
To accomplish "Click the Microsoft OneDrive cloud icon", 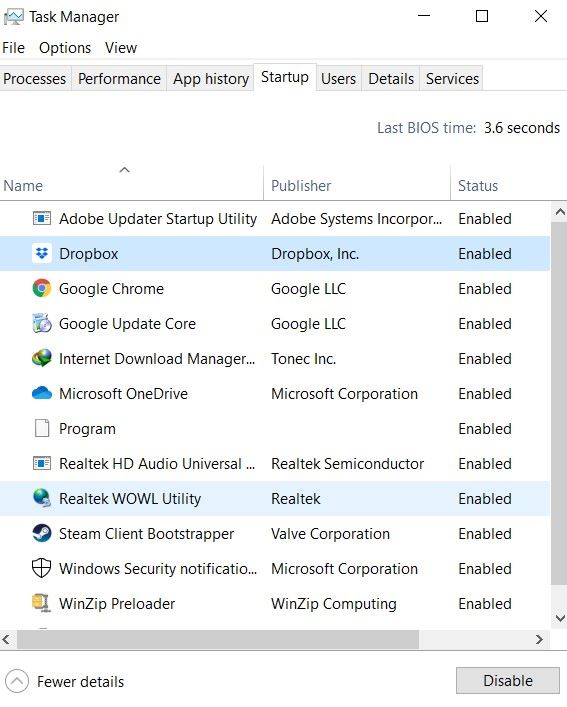I will coord(42,393).
